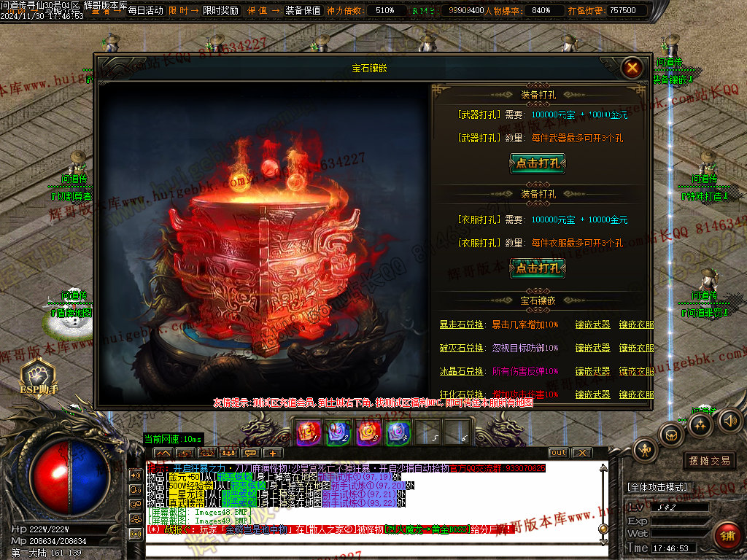Image resolution: width=747 pixels, height=560 pixels.
Task: Click 镶嵌武器 in the 暴走石 row
Action: coord(592,324)
